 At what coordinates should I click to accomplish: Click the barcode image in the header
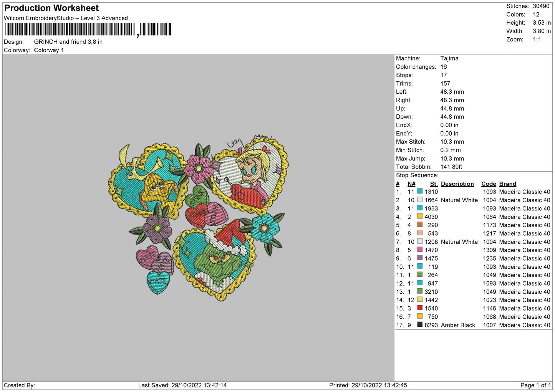click(89, 30)
